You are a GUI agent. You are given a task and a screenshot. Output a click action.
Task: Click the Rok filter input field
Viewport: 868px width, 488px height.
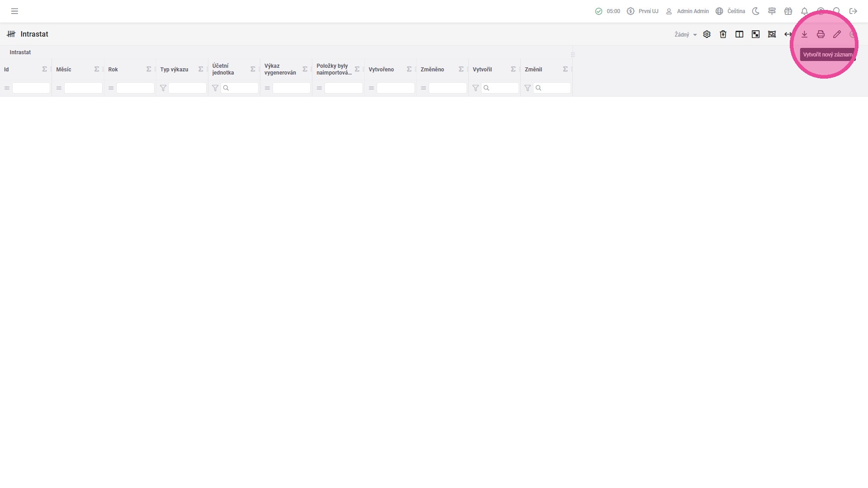click(x=135, y=88)
